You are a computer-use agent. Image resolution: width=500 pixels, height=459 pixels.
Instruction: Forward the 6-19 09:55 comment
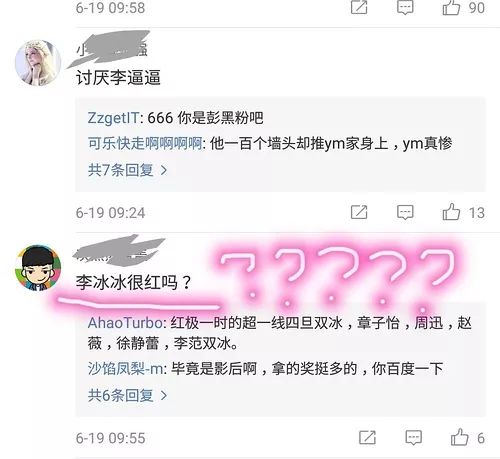point(367,438)
